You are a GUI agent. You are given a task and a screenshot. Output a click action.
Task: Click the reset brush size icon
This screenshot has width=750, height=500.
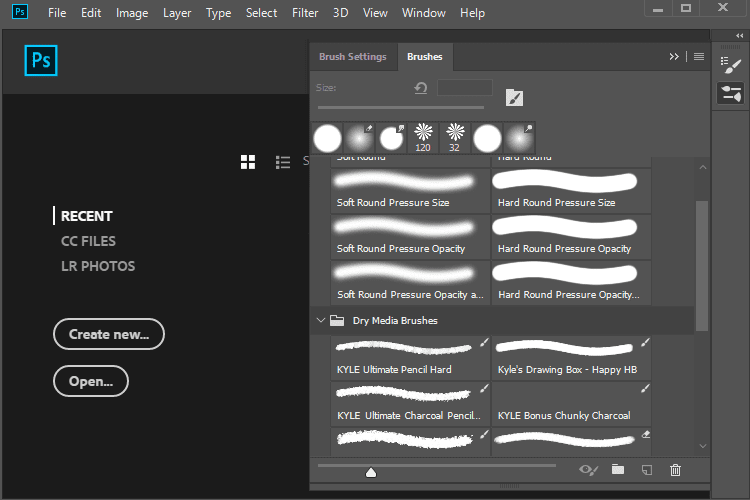pos(420,88)
